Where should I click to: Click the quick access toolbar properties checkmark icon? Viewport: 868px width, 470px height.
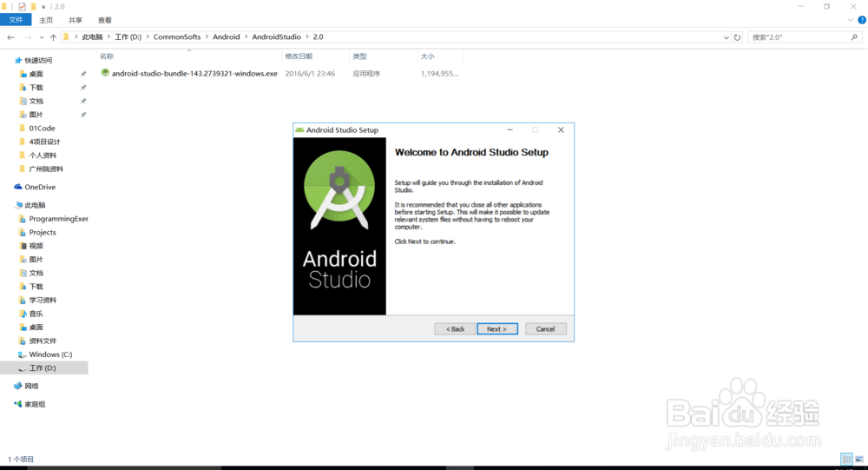tap(22, 7)
